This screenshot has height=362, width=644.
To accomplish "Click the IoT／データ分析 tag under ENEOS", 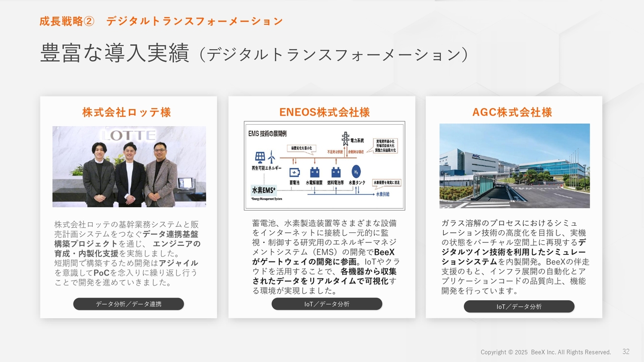I will [x=327, y=304].
